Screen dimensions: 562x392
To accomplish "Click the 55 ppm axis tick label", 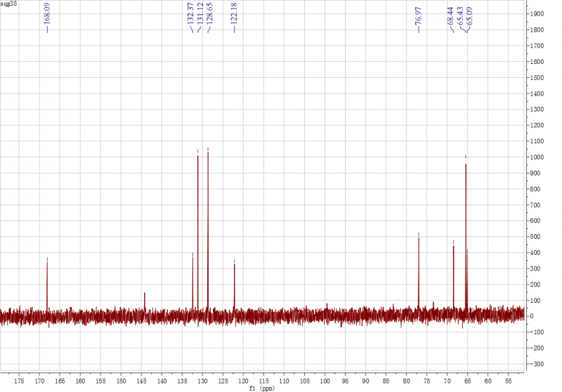I will tap(508, 381).
